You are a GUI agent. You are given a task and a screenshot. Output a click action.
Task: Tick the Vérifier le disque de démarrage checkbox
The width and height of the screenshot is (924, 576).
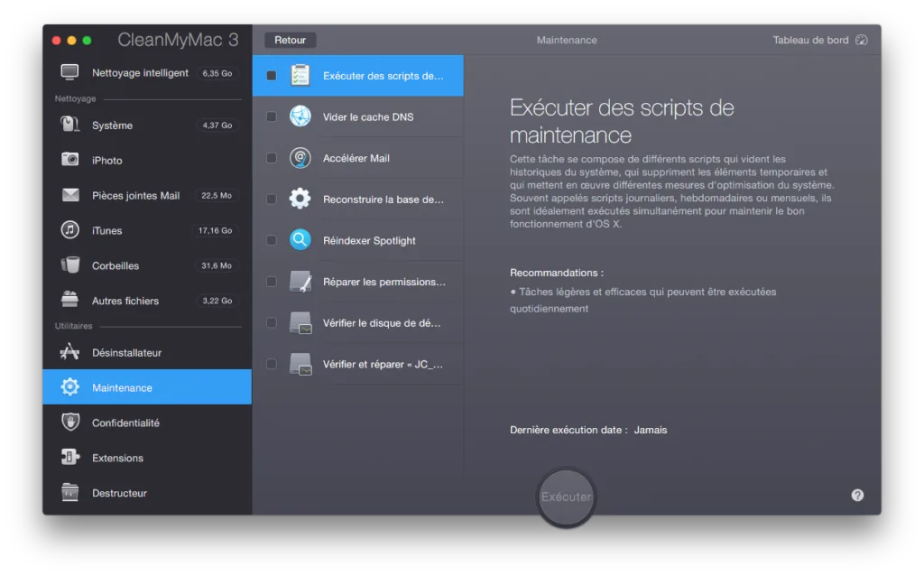pyautogui.click(x=271, y=322)
